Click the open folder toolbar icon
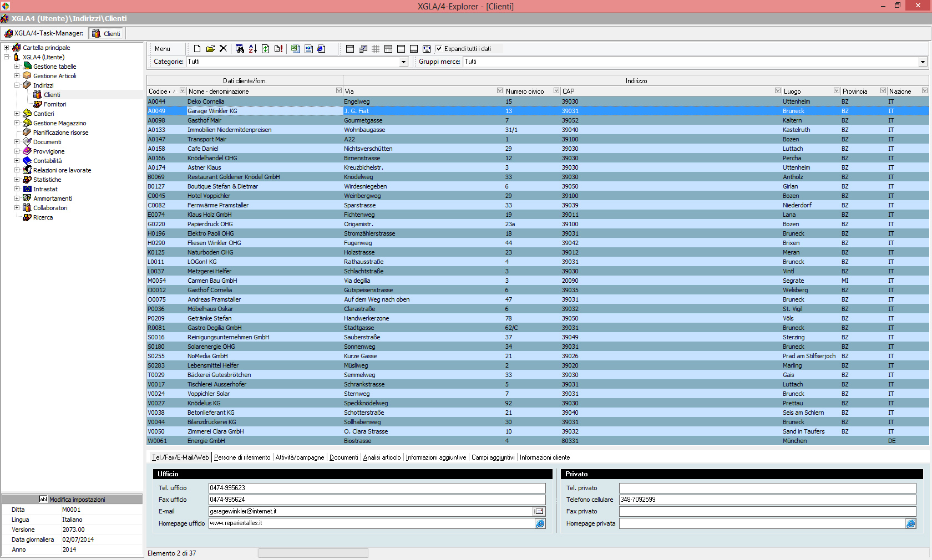Screen dimensions: 932x560 [210, 49]
